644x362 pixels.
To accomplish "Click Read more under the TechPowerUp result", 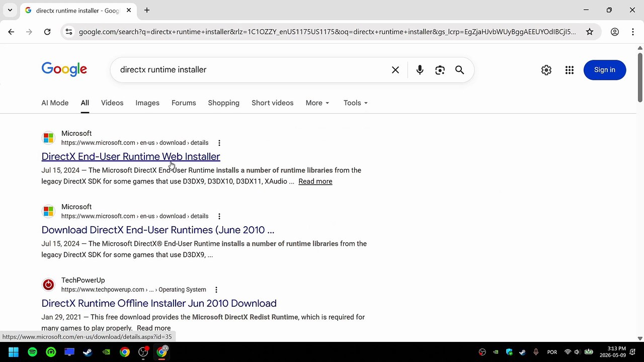I will coord(153,328).
